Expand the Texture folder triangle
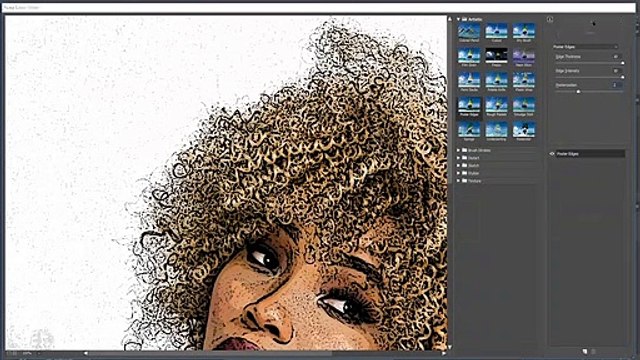Screen dimensions: 640x360 [458, 180]
